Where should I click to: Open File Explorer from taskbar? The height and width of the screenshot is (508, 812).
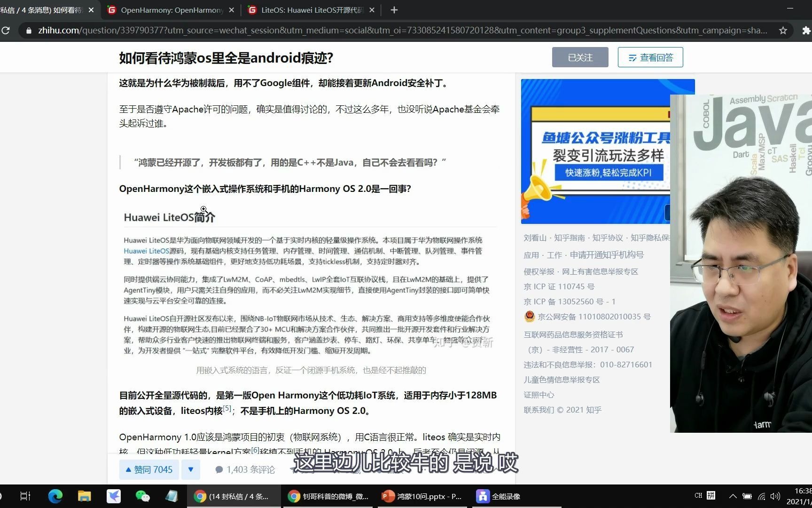click(x=85, y=496)
